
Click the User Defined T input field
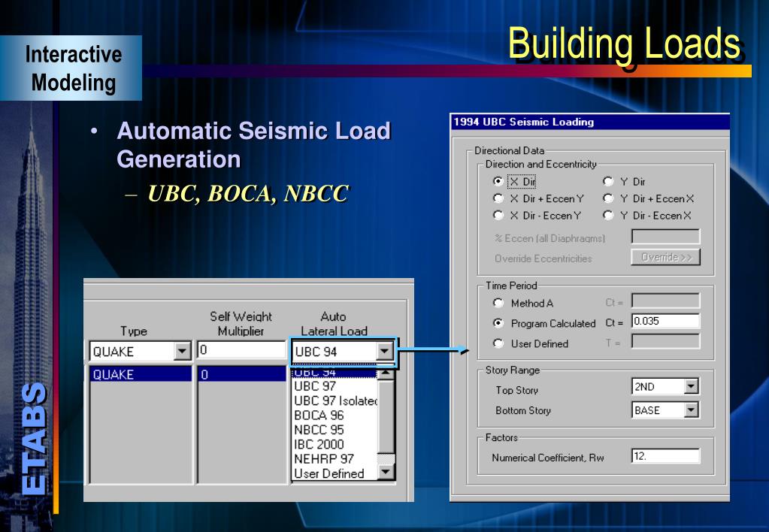coord(665,341)
